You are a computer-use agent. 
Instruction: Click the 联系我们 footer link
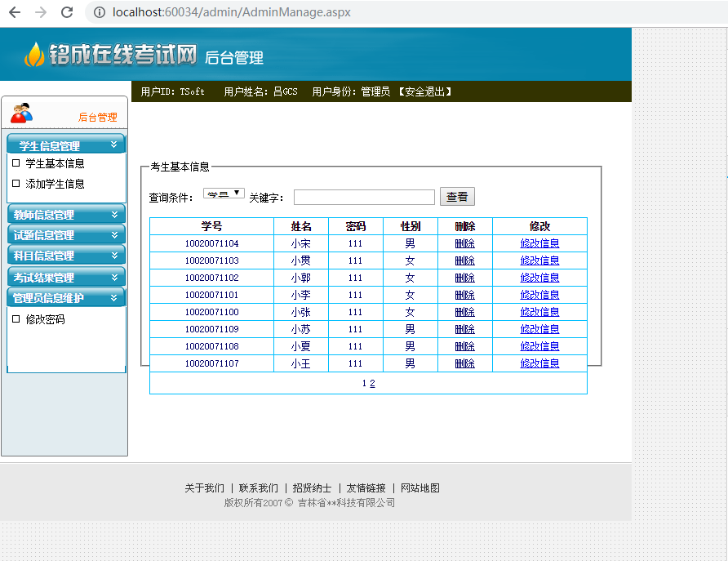pos(258,488)
